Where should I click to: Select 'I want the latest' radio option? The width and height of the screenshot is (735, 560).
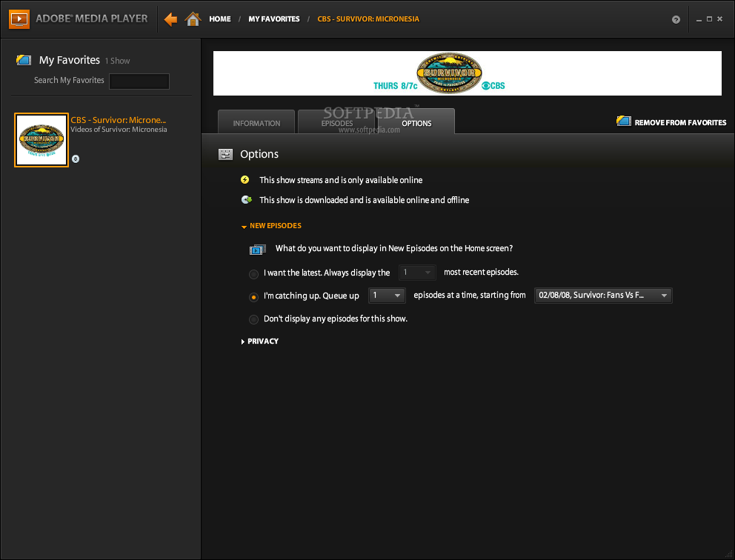pyautogui.click(x=253, y=274)
